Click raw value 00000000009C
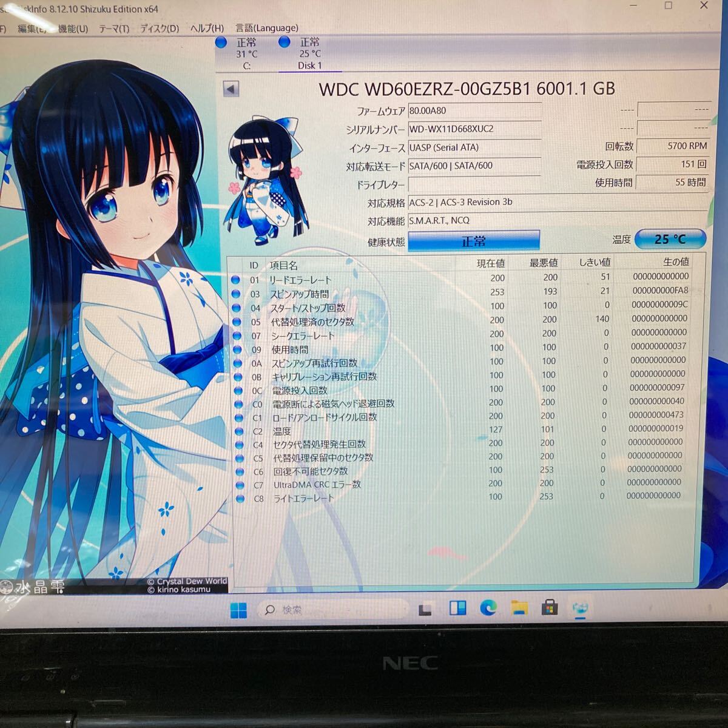728x728 pixels. [x=660, y=305]
